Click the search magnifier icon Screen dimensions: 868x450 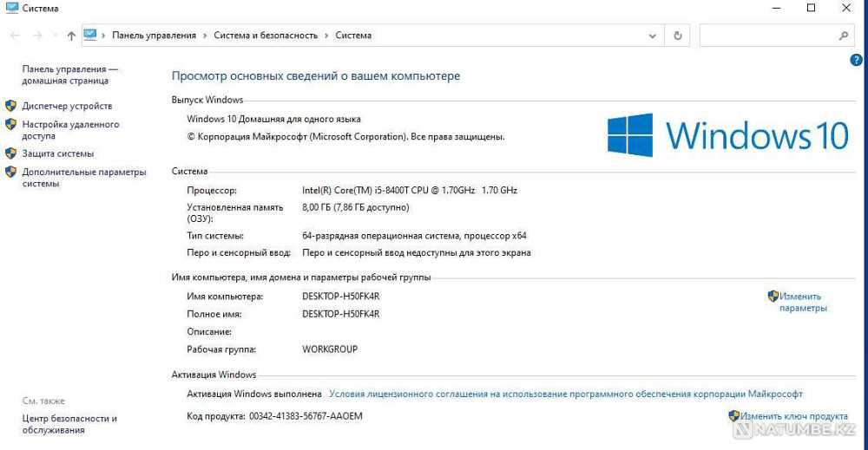(x=843, y=36)
